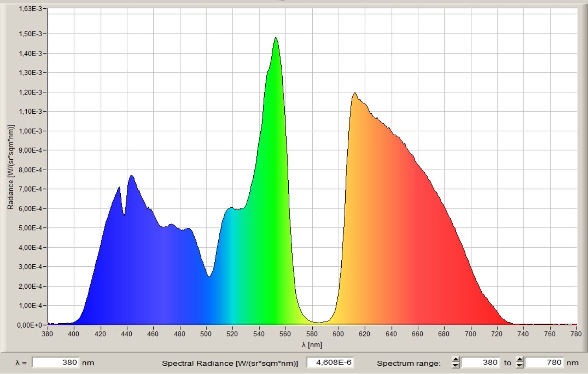The width and height of the screenshot is (588, 374).
Task: Select the Spectral Radiance value field 4,608E-6
Action: (x=329, y=362)
